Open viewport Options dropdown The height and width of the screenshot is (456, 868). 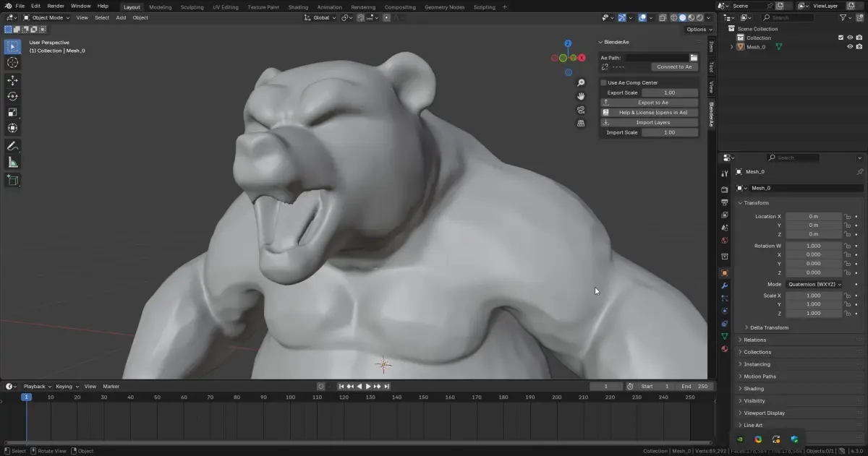(699, 30)
